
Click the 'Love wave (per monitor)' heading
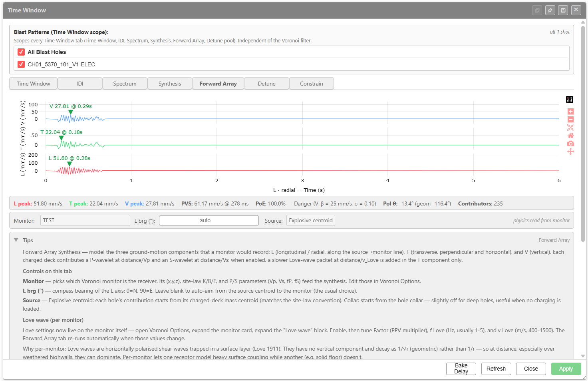53,320
